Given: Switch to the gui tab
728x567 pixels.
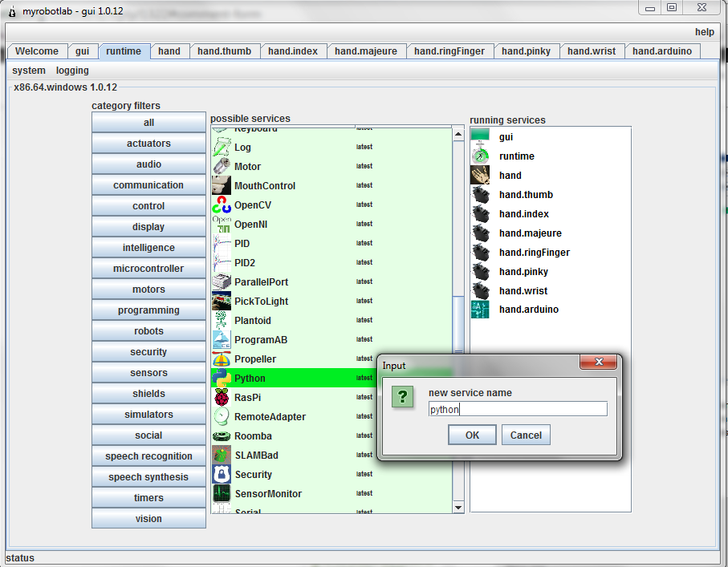Looking at the screenshot, I should tap(82, 51).
